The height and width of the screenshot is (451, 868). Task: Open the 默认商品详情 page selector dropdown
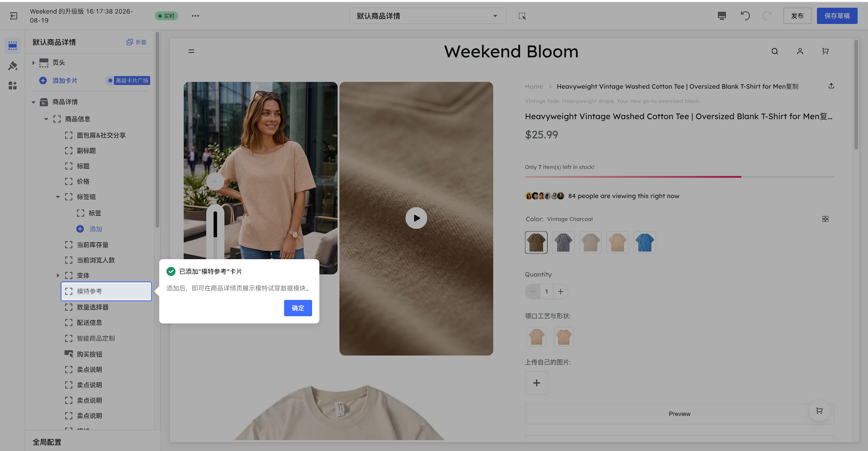coord(428,16)
